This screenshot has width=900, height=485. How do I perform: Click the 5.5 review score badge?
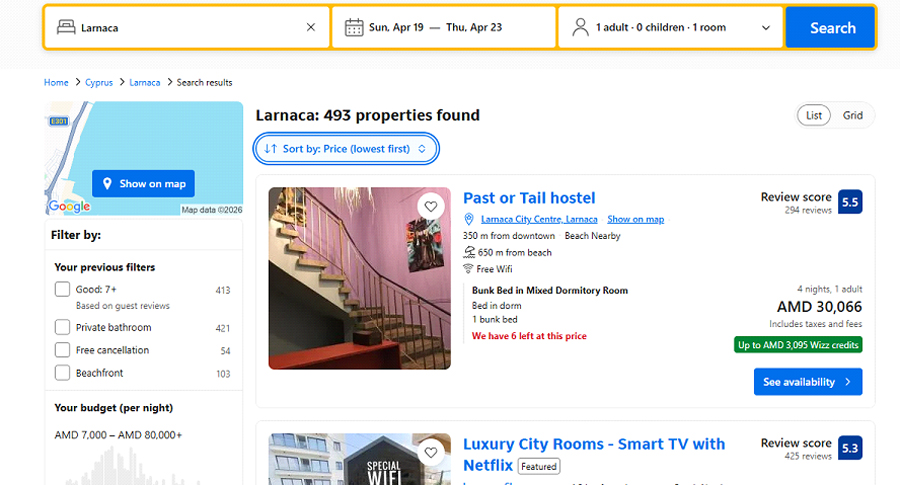click(x=850, y=202)
